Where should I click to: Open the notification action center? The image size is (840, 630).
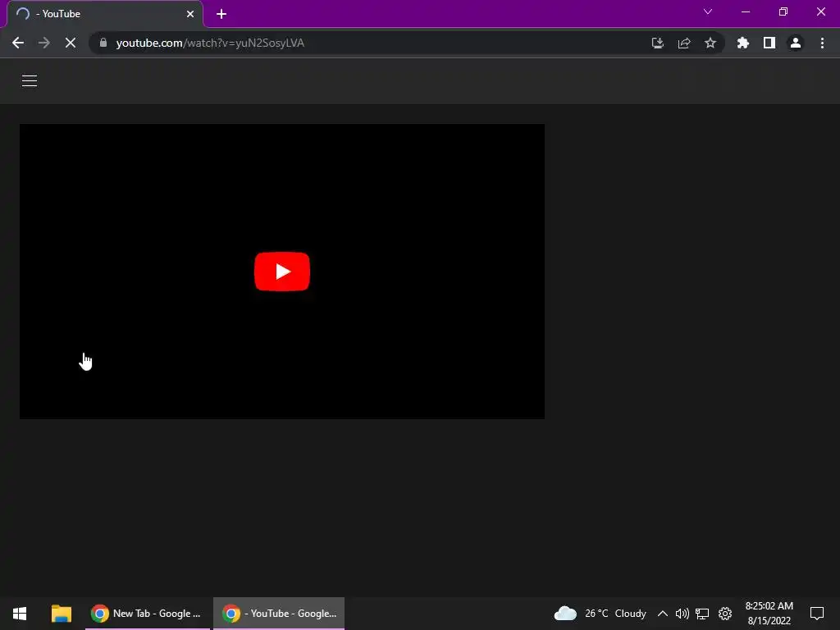[817, 614]
